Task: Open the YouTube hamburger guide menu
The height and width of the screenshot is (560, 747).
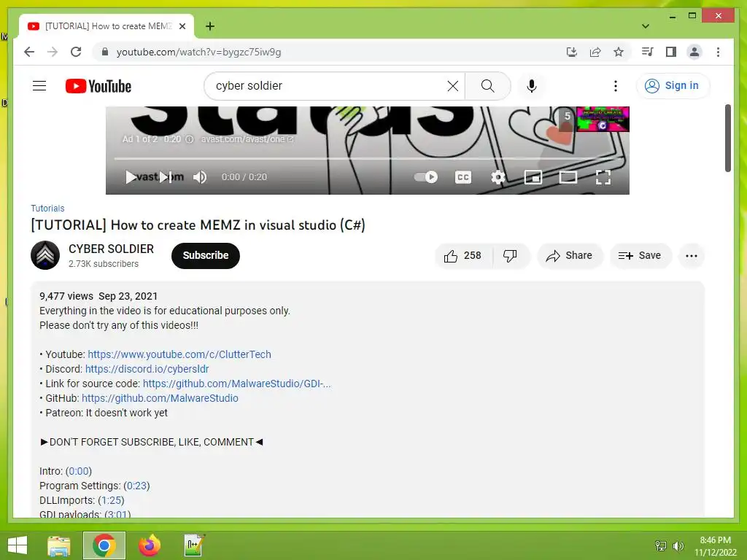Action: point(39,86)
